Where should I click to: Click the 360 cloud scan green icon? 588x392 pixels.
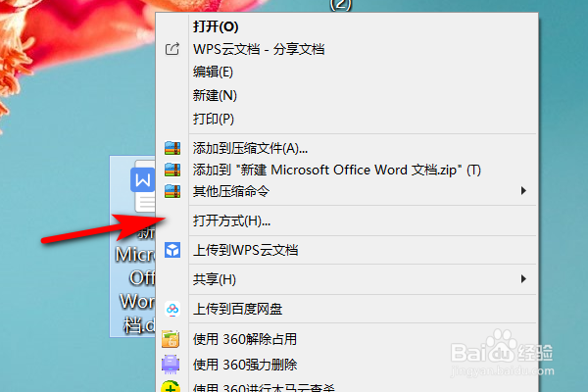coord(171,386)
